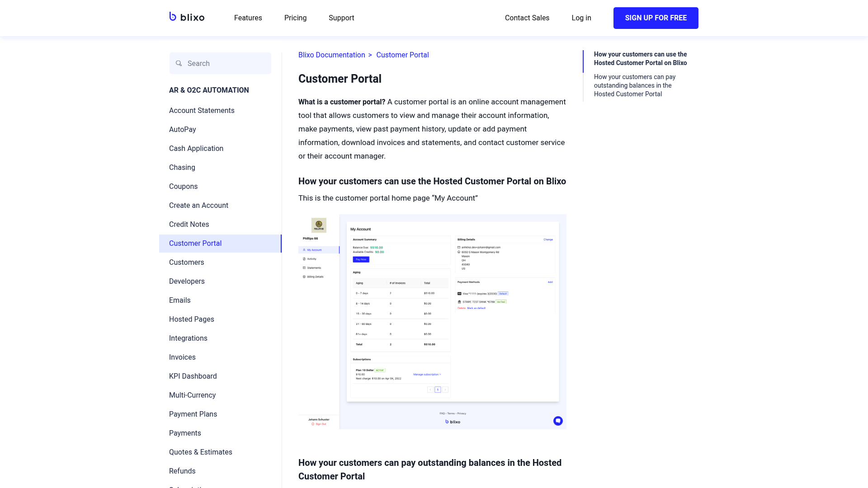Open Account Statements docs
The height and width of the screenshot is (488, 868).
pyautogui.click(x=202, y=111)
